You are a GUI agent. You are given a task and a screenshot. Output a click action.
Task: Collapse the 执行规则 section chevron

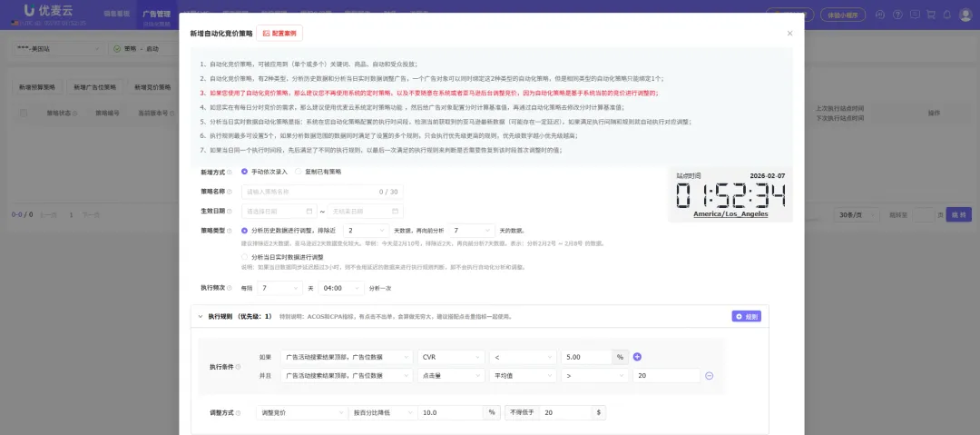[200, 316]
